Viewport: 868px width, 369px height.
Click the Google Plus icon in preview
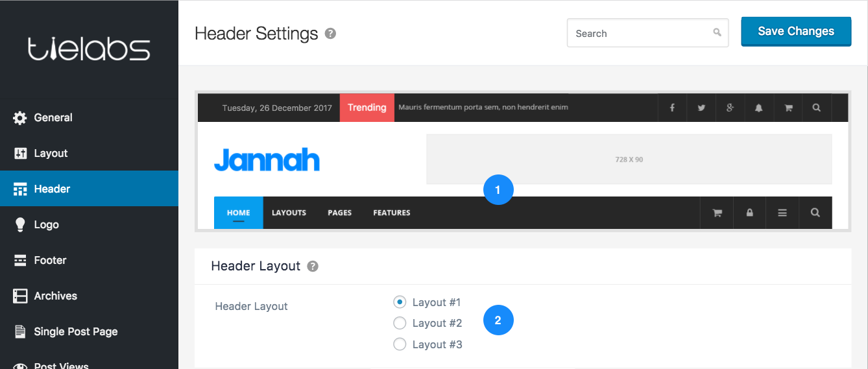point(730,108)
